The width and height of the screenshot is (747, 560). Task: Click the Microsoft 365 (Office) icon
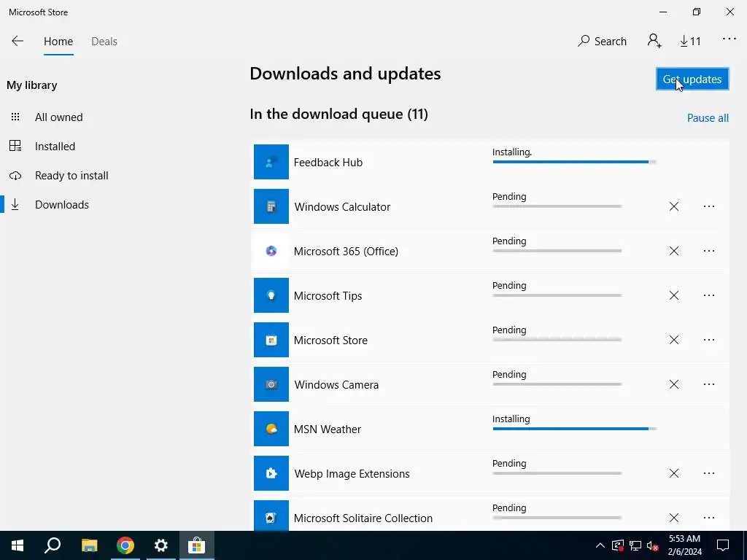click(271, 251)
